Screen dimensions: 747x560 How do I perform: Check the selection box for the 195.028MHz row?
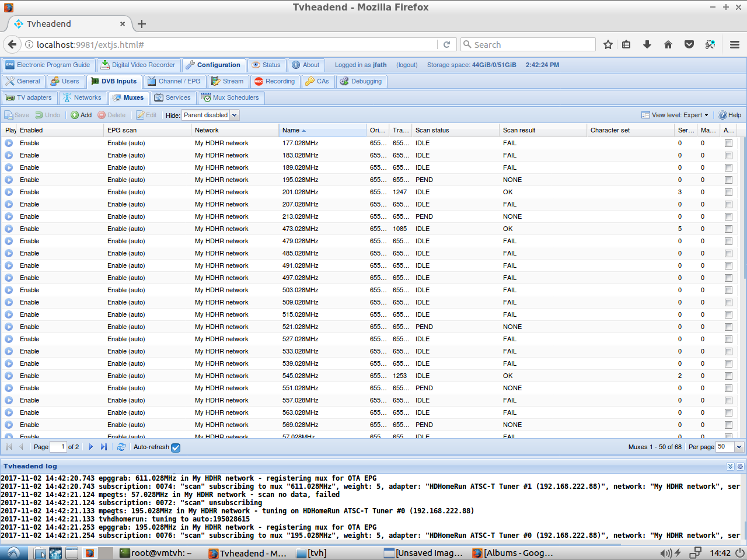(x=728, y=180)
